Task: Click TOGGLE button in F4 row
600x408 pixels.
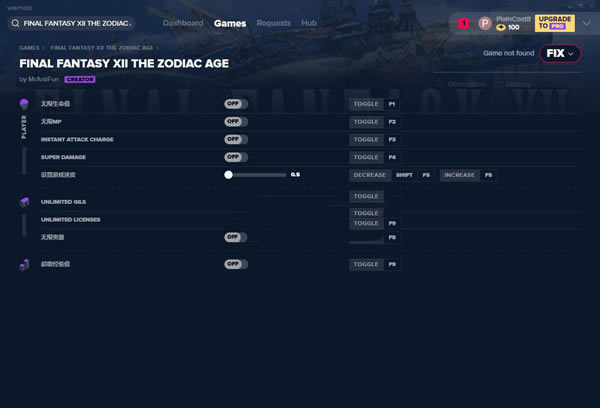Action: (366, 157)
